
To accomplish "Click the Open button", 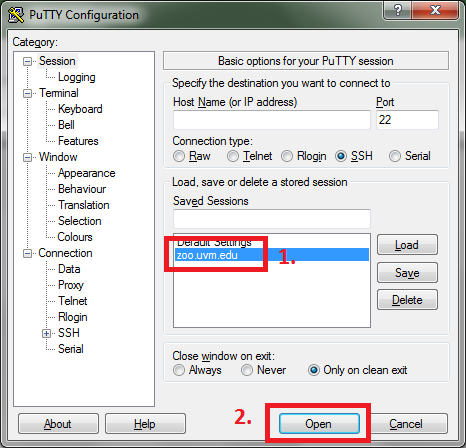I will click(x=319, y=424).
